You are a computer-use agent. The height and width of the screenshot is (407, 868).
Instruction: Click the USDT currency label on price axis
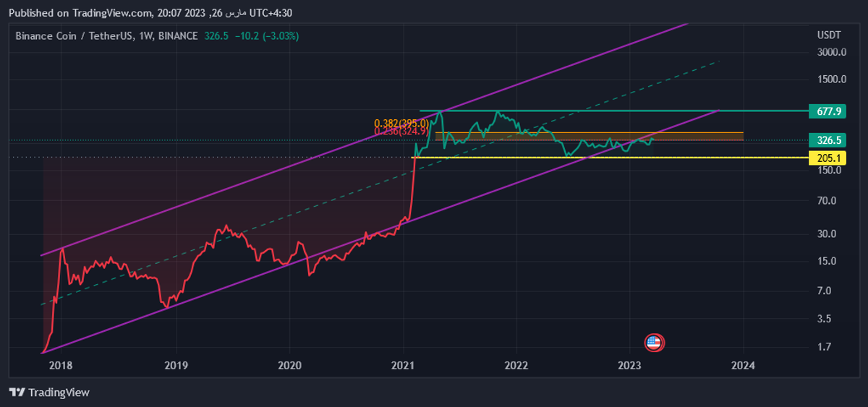(x=828, y=35)
